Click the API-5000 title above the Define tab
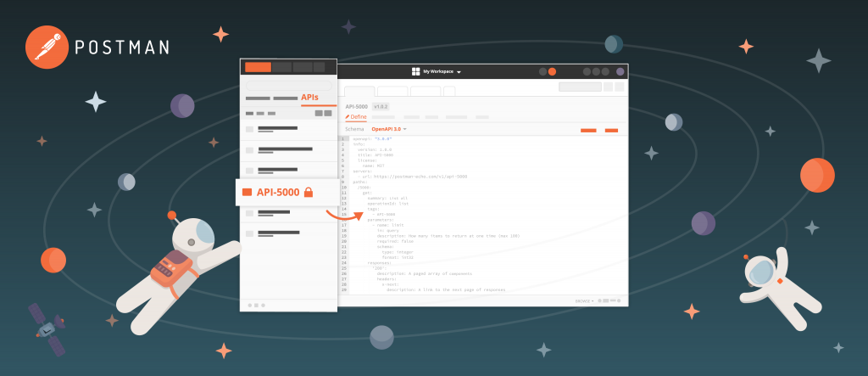Screen dimensions: 868x376 pos(357,106)
